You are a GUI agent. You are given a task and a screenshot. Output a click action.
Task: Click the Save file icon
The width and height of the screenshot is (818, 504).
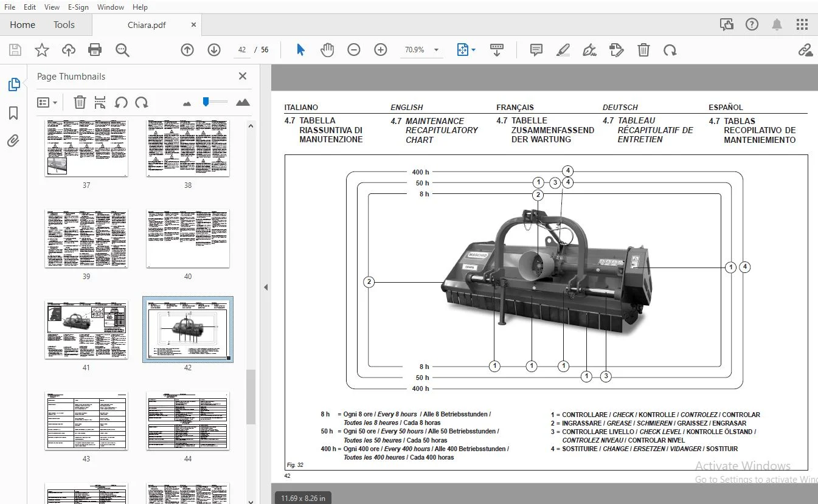(x=15, y=50)
